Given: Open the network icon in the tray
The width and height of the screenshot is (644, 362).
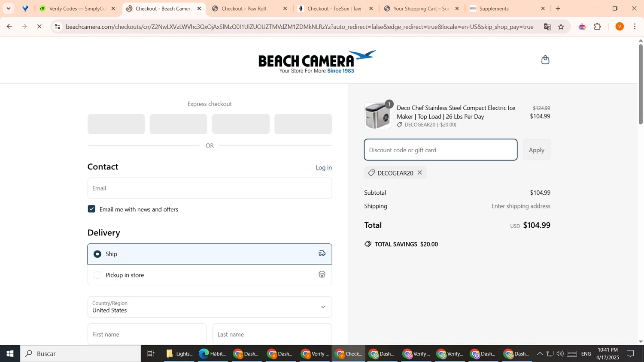Looking at the screenshot, I should coord(550,354).
